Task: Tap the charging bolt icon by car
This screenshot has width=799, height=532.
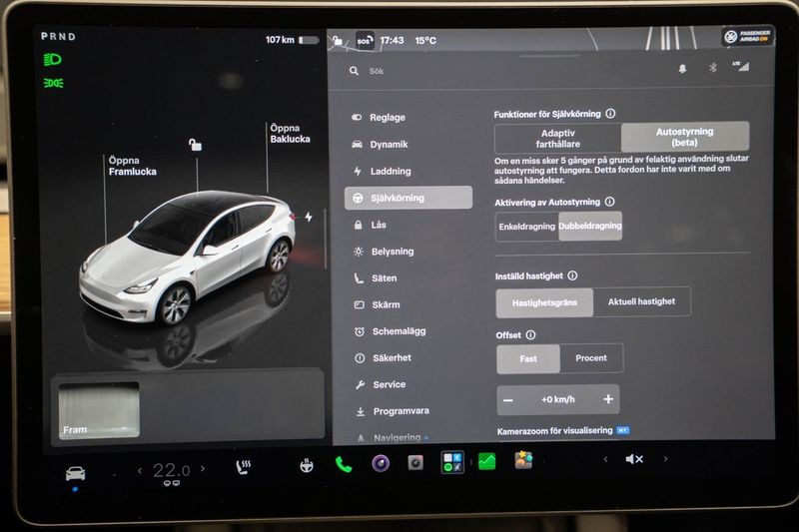Action: click(x=309, y=217)
